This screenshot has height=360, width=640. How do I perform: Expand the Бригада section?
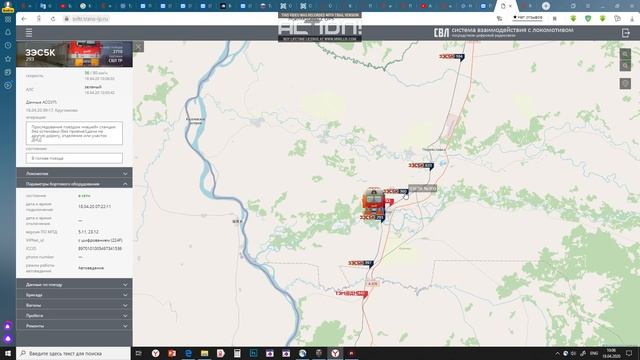coord(74,295)
